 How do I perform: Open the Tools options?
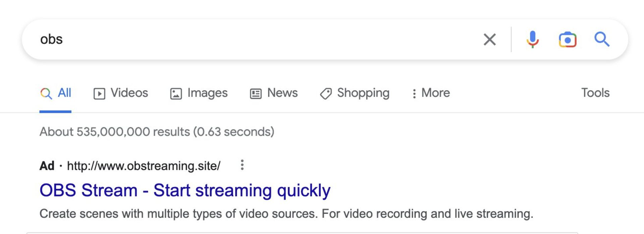[595, 93]
